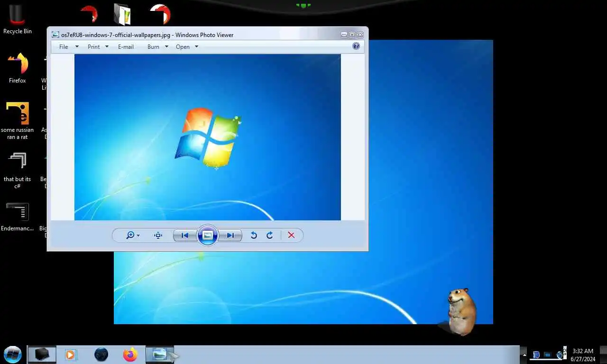Click the Actual size / fit to window icon
This screenshot has height=364, width=607.
point(158,235)
